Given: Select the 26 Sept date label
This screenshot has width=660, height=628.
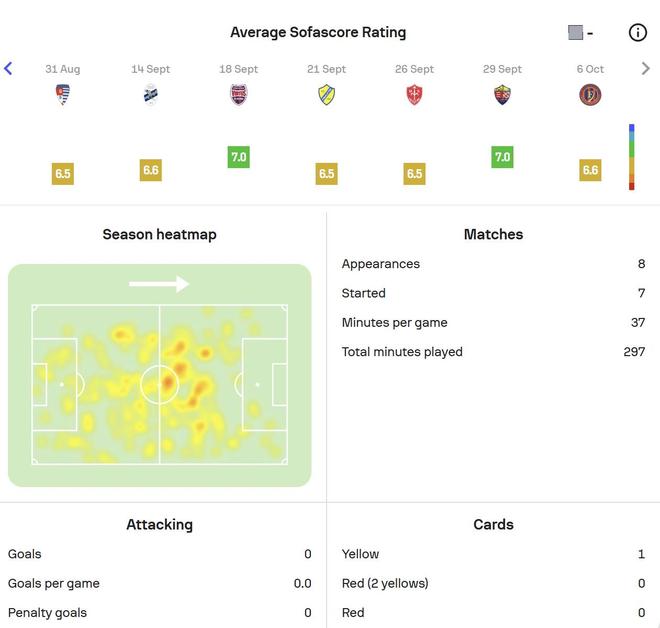Looking at the screenshot, I should coord(415,69).
